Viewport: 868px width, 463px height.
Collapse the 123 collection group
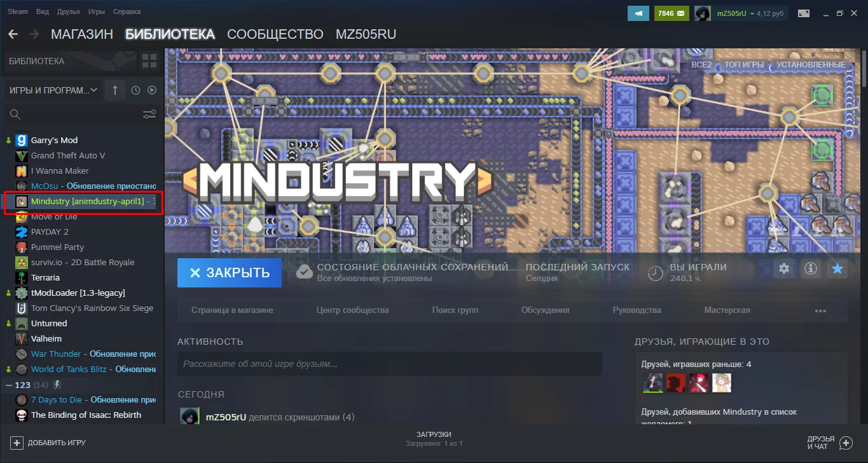[9, 385]
